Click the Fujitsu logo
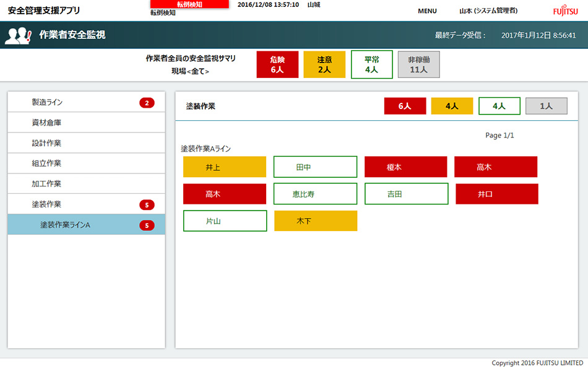This screenshot has height=371, width=588. [x=565, y=11]
